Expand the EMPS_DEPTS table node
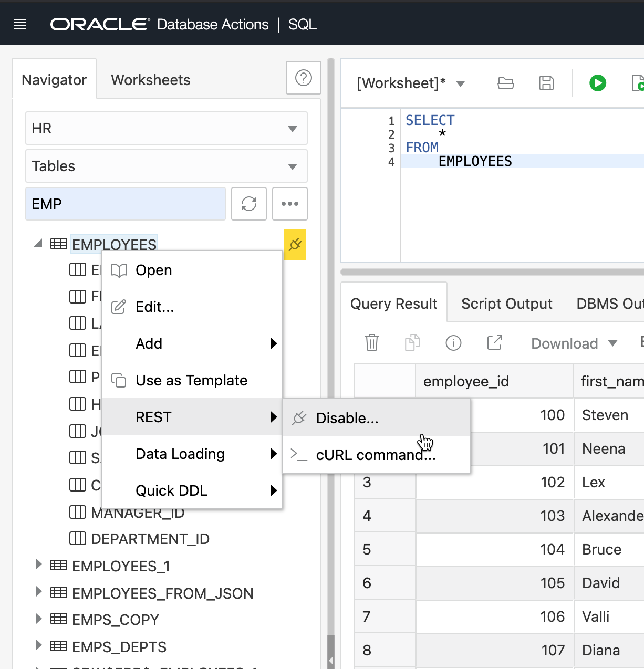Viewport: 644px width, 669px height. click(38, 645)
